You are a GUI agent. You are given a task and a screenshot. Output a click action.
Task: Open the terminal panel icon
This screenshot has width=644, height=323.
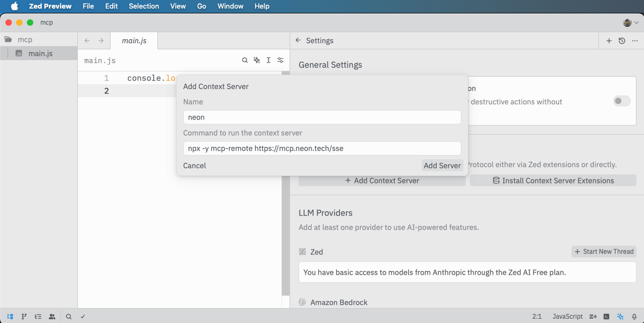click(606, 317)
